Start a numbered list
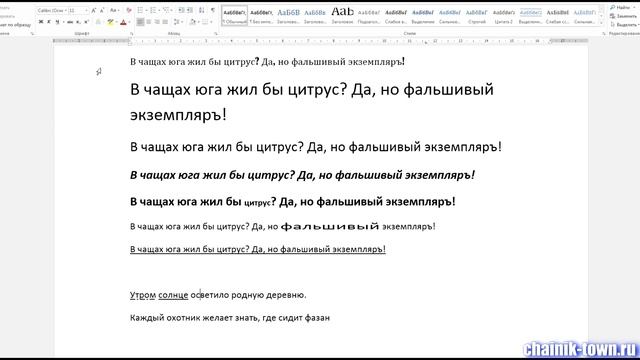 [x=153, y=10]
